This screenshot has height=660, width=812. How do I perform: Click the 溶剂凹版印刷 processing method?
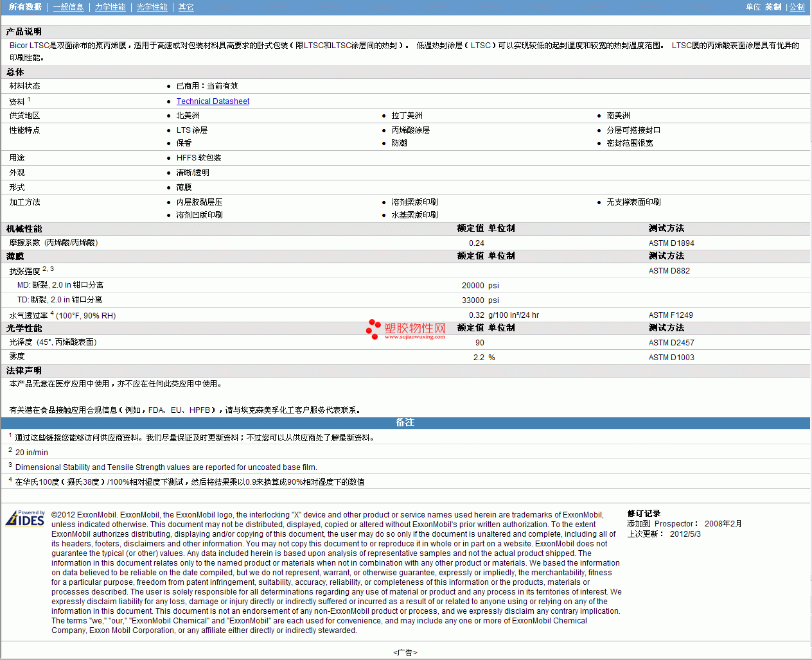199,215
